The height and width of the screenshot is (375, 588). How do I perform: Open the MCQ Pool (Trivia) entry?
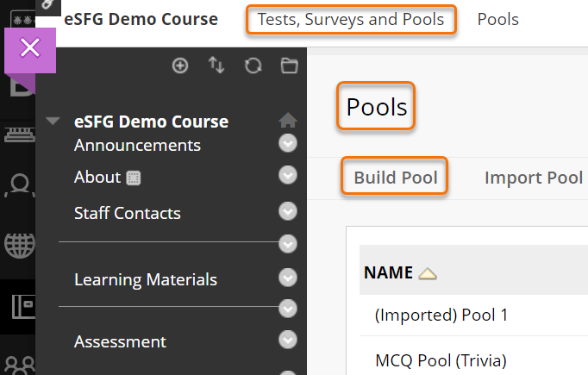(x=441, y=359)
